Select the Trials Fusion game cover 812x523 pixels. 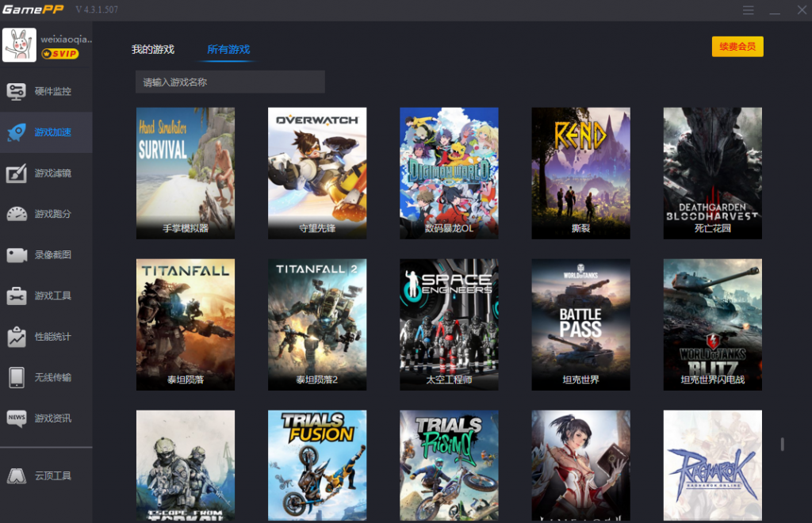coord(317,466)
